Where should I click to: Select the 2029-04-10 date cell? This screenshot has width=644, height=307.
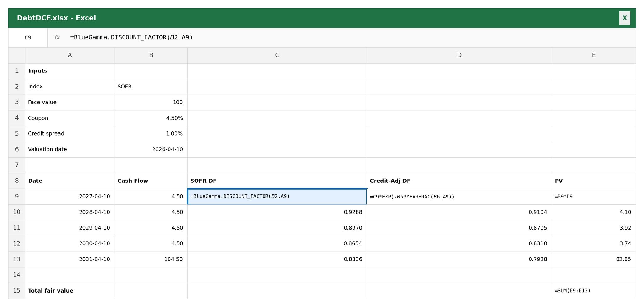pyautogui.click(x=70, y=228)
